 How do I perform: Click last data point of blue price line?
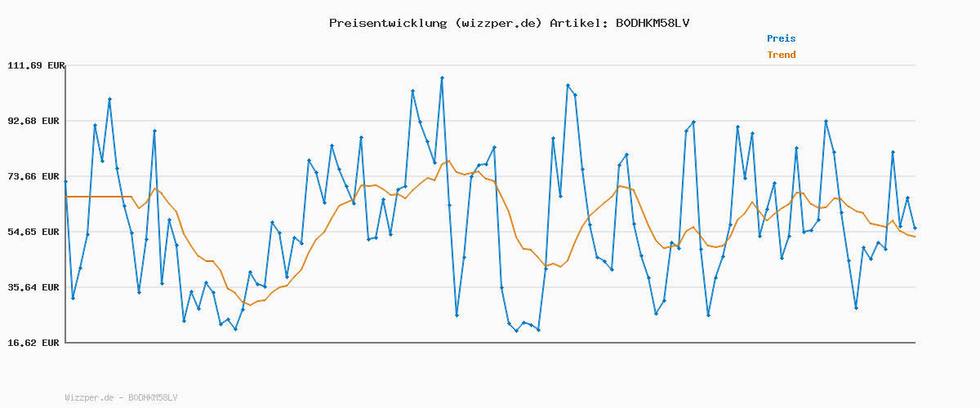(x=915, y=228)
